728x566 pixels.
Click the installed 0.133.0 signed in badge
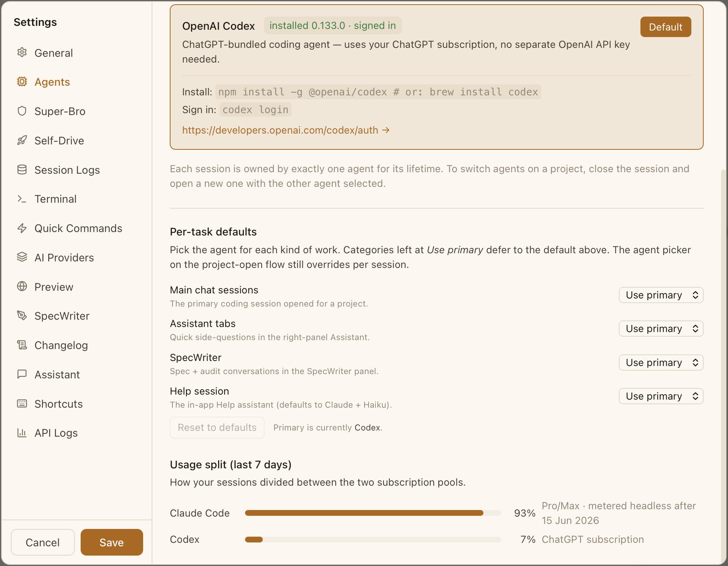(333, 25)
